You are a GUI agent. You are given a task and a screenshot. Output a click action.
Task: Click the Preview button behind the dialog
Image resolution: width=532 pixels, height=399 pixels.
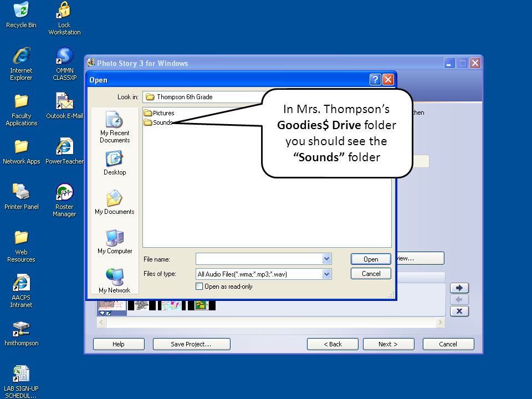(421, 258)
